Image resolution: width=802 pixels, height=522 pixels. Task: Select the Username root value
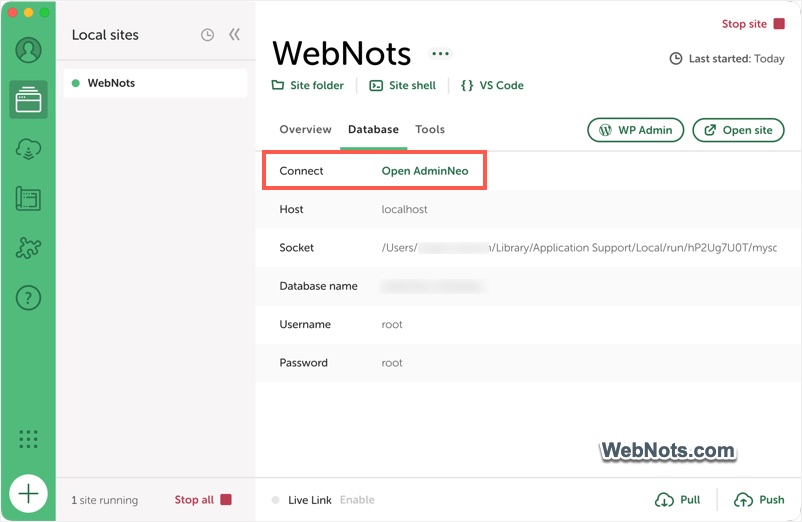point(392,324)
